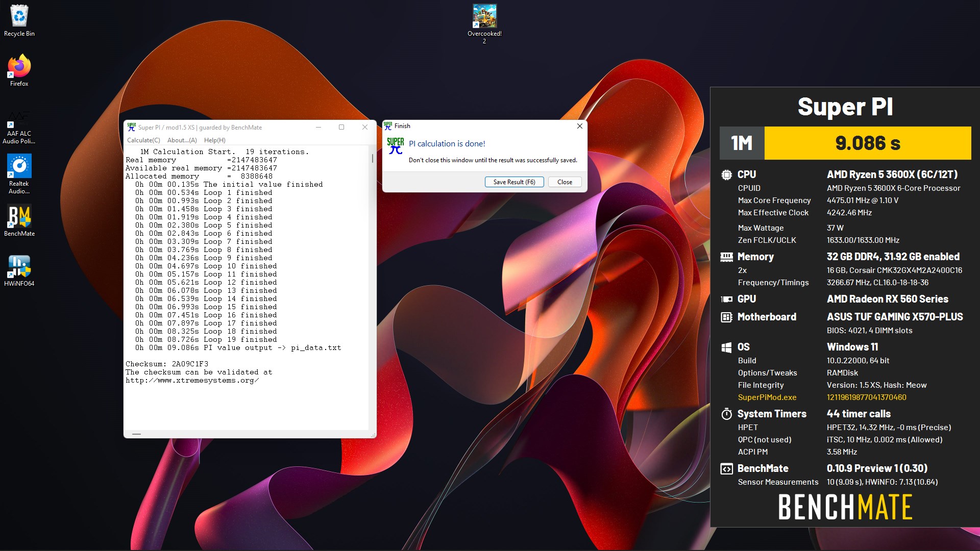Click the 3266.67 MHz, CL16.0-18-18-36 value

[x=877, y=283]
